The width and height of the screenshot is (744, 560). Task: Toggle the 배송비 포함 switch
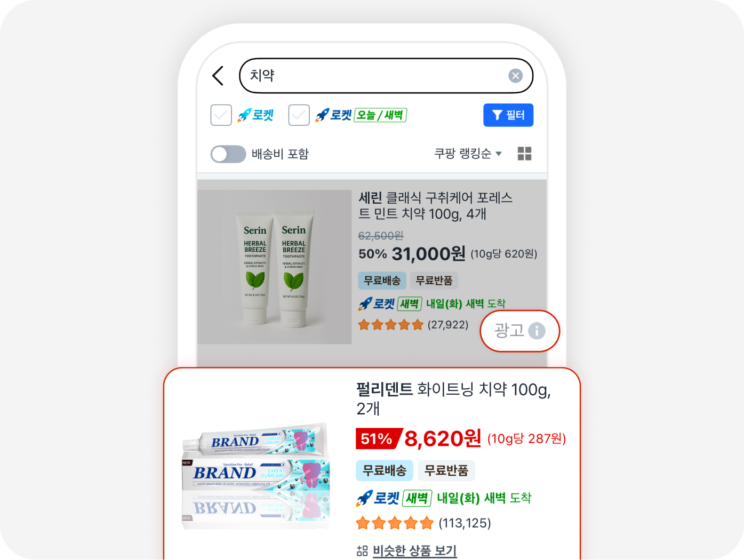pyautogui.click(x=228, y=154)
